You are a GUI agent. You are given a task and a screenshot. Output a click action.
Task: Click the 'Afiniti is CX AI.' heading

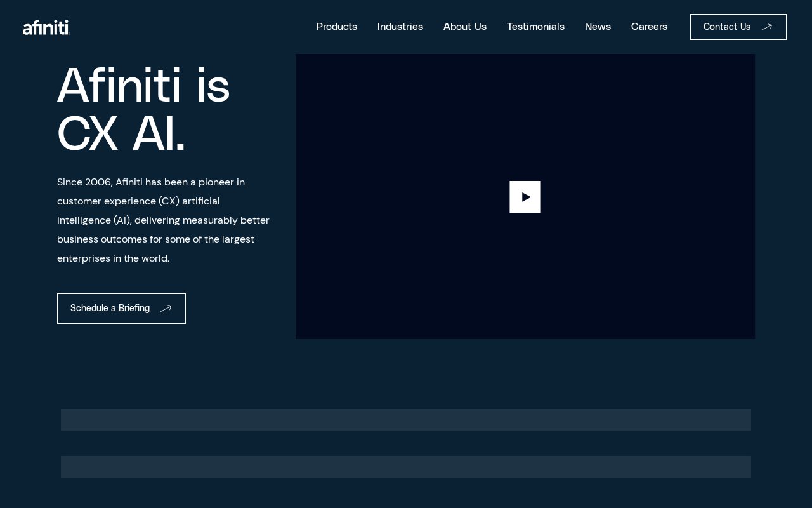pos(144,110)
